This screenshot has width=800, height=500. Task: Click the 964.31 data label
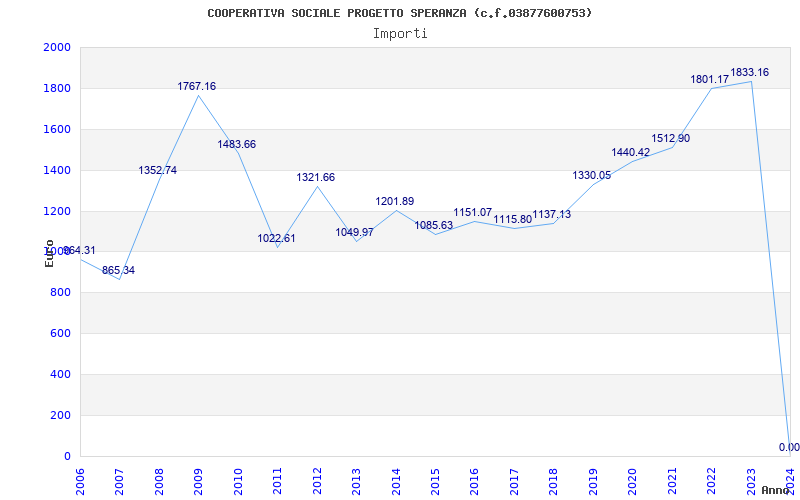pos(79,251)
